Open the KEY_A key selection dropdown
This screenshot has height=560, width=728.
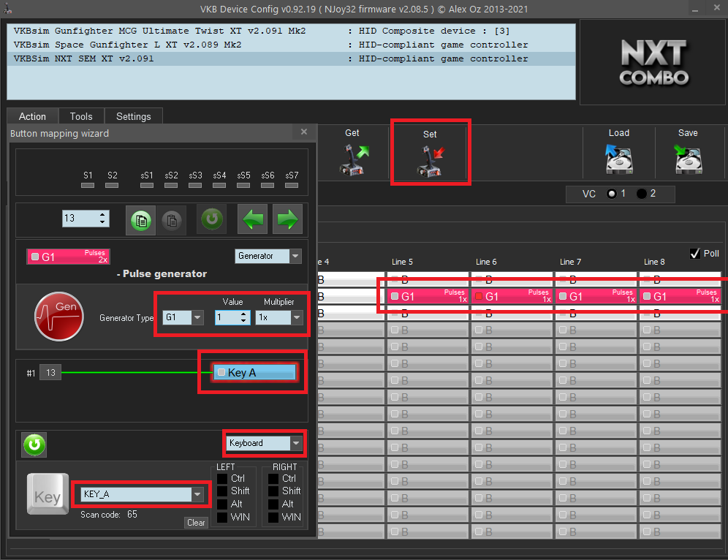coord(197,494)
